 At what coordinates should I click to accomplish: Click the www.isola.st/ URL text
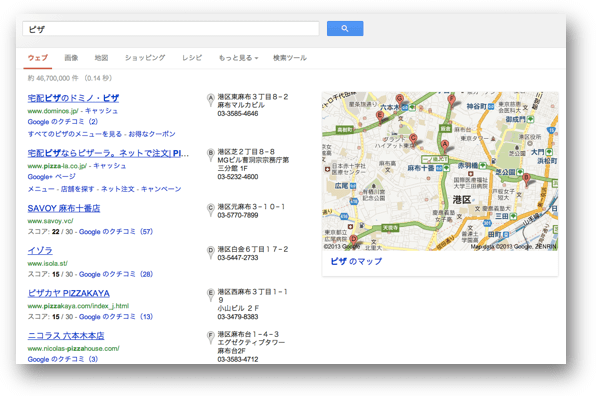click(48, 263)
